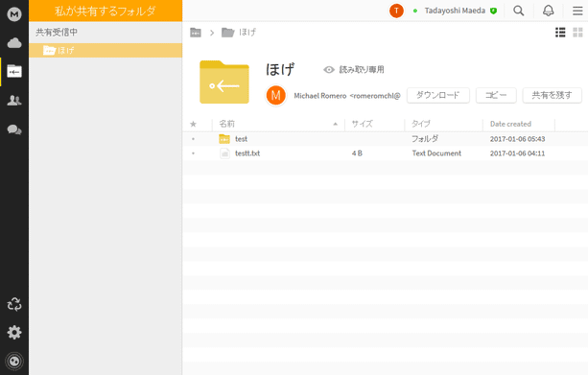Open the Cloud Drive sidebar icon
588x375 pixels.
coord(14,43)
